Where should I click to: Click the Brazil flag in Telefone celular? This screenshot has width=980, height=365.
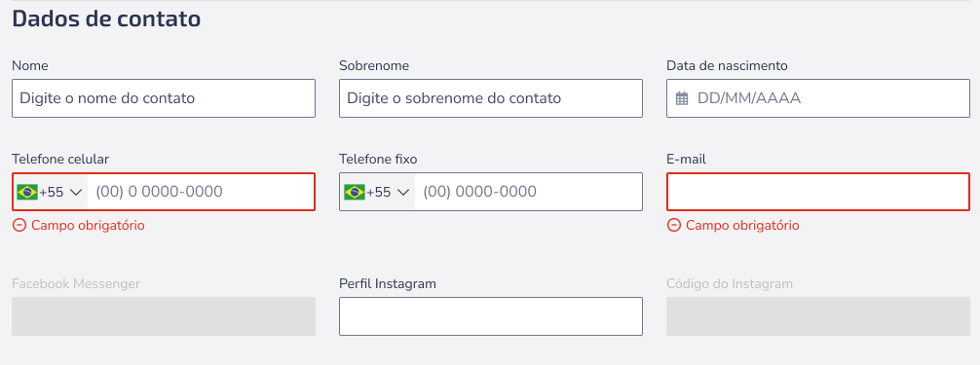point(27,192)
